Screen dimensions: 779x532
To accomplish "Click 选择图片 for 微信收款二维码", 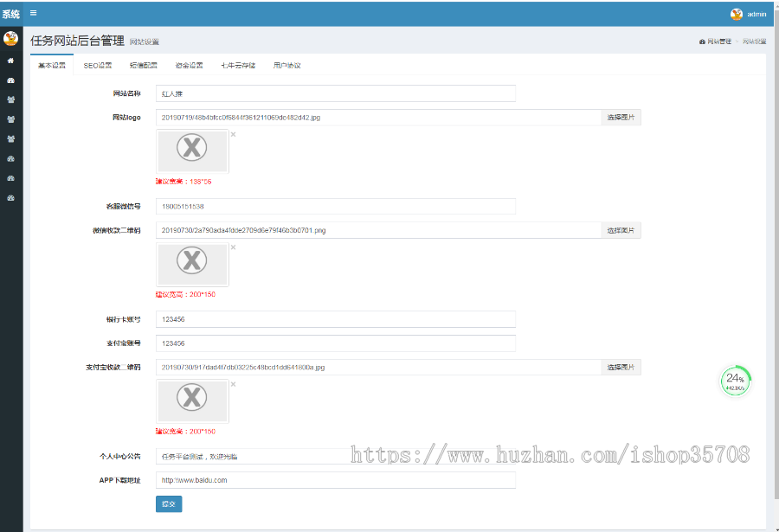I will (x=621, y=230).
